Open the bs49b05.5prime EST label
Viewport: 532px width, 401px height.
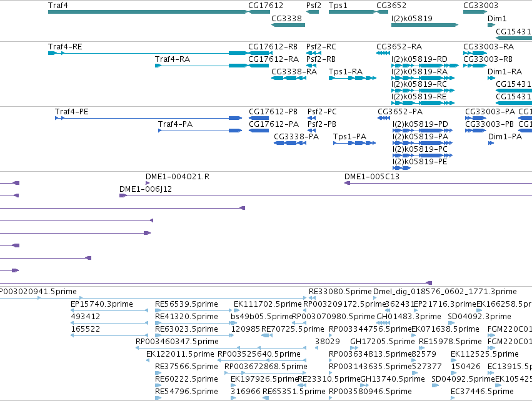(x=261, y=317)
